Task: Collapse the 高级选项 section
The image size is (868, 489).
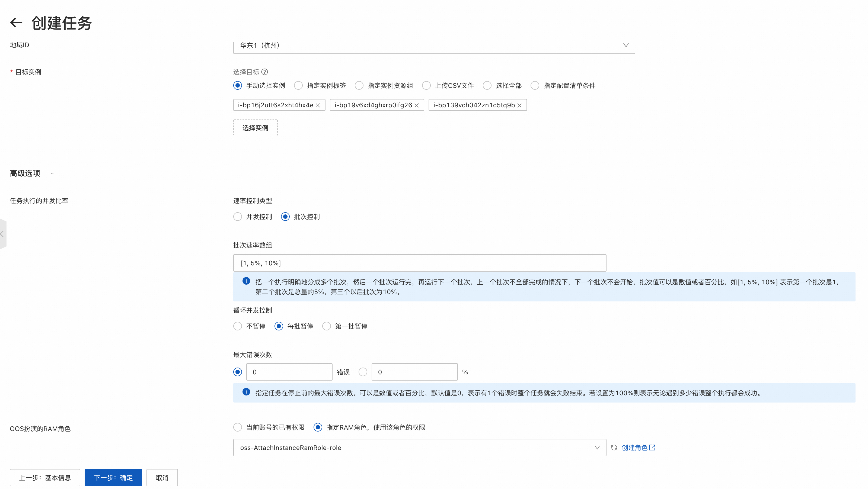Action: pyautogui.click(x=52, y=173)
